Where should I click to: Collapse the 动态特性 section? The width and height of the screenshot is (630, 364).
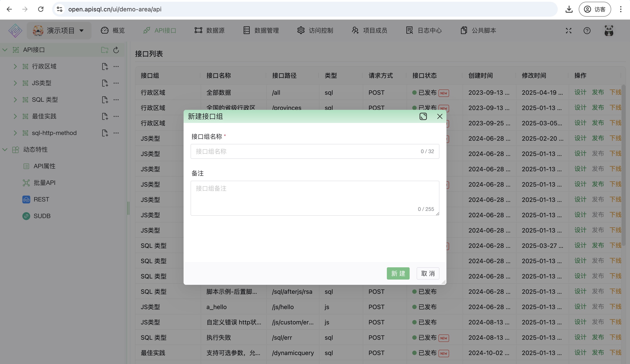click(x=5, y=150)
